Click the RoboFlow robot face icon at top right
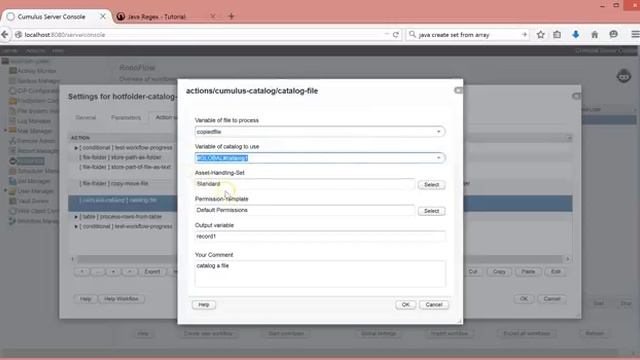 pyautogui.click(x=624, y=76)
